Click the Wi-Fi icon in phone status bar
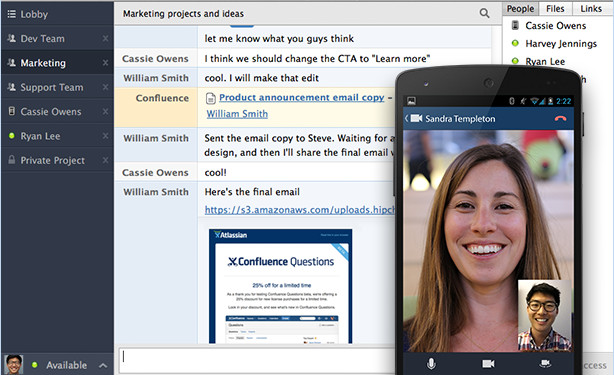Screen dimensions: 614x375 click(x=534, y=101)
